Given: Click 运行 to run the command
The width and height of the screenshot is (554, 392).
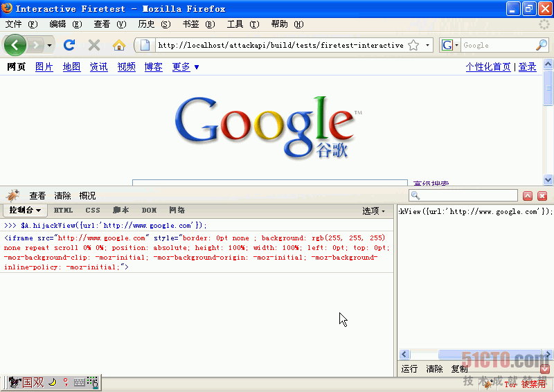Looking at the screenshot, I should (409, 369).
